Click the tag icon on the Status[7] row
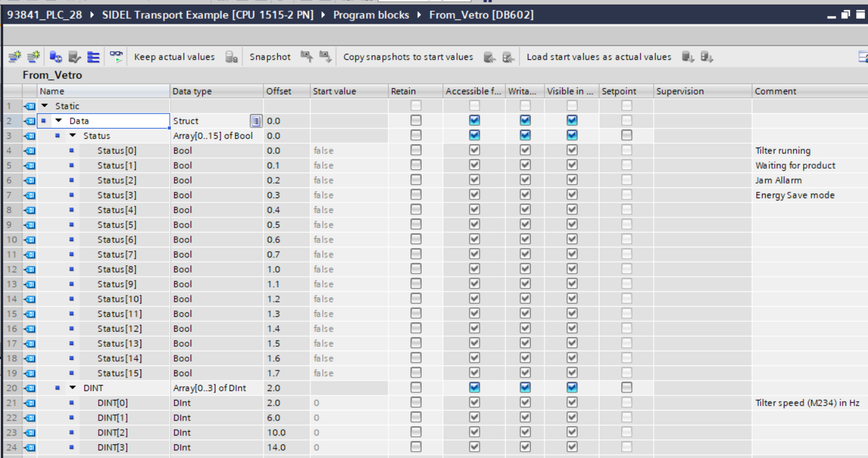Screen dimensions: 868x458 (30, 254)
